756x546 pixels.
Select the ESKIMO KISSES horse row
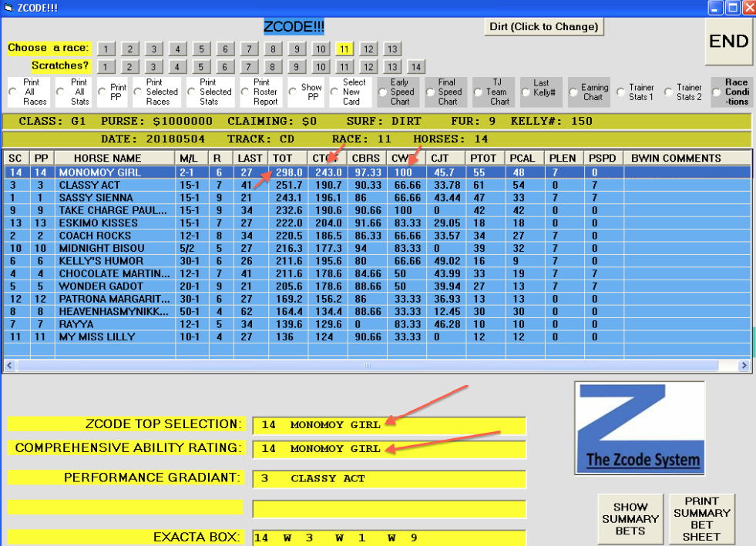click(x=377, y=223)
